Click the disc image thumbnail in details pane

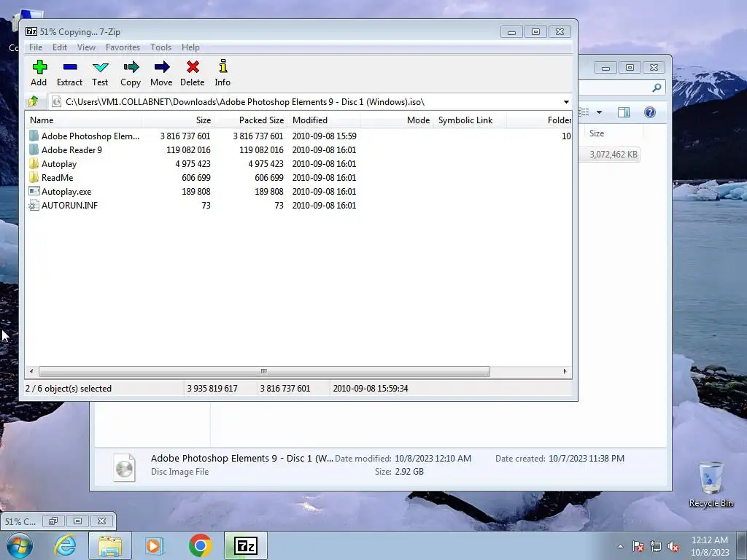tap(125, 467)
